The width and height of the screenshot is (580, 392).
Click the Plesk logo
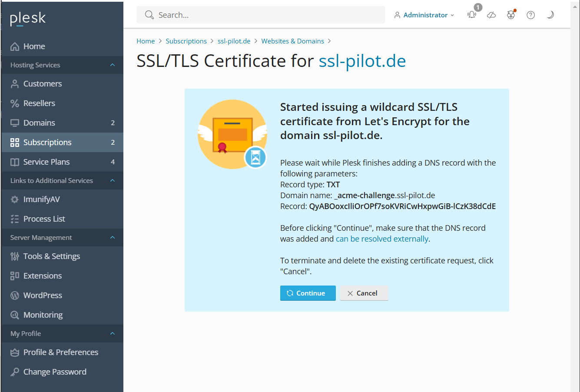point(28,18)
